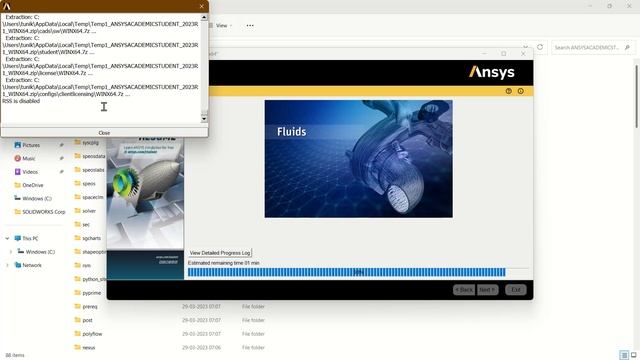Click the Next button in Ansys installer
Viewport: 640px width, 360px height.
pos(487,290)
